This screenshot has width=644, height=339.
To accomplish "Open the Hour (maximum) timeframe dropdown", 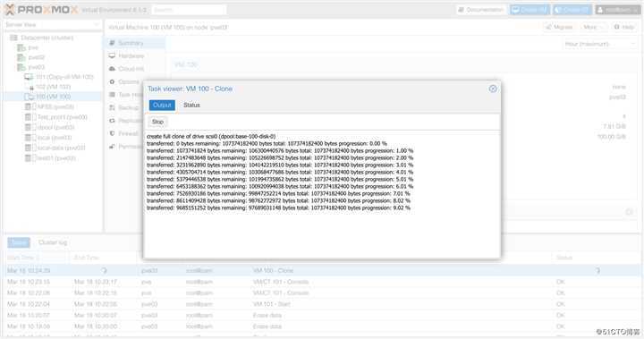I will click(599, 44).
